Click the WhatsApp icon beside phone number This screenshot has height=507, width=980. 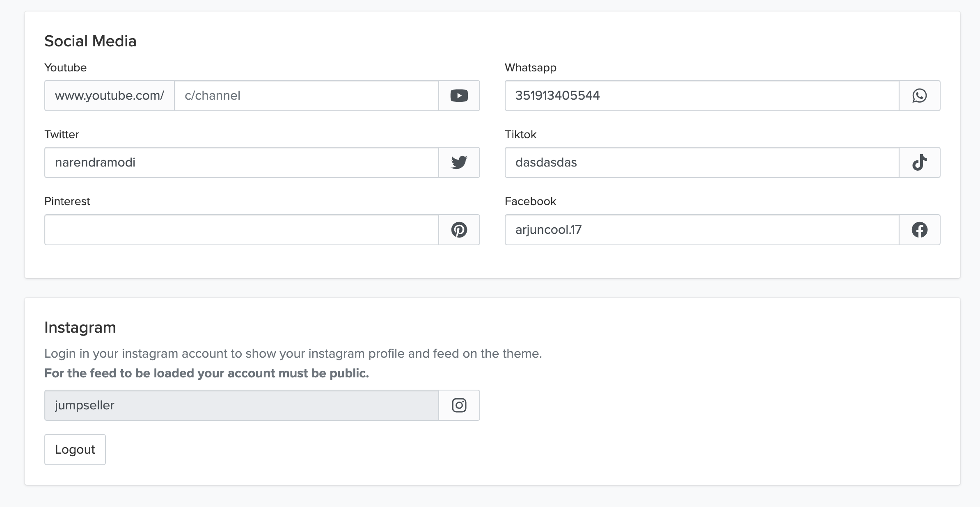coord(919,96)
